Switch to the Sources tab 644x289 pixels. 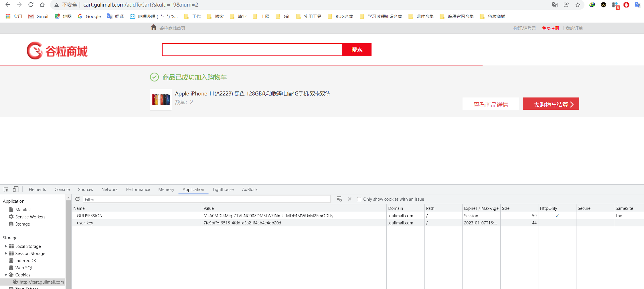pos(86,189)
